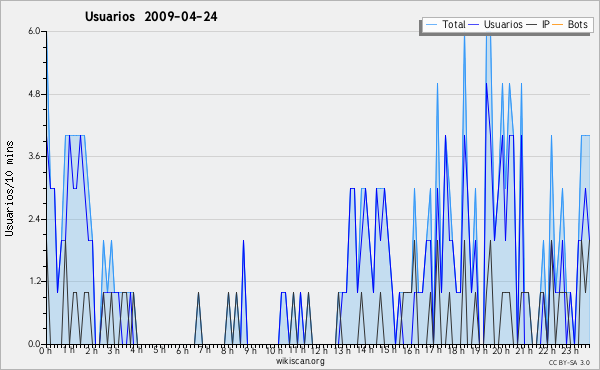The image size is (600, 370).
Task: Click the y-axis value 4.8
Action: 34,94
